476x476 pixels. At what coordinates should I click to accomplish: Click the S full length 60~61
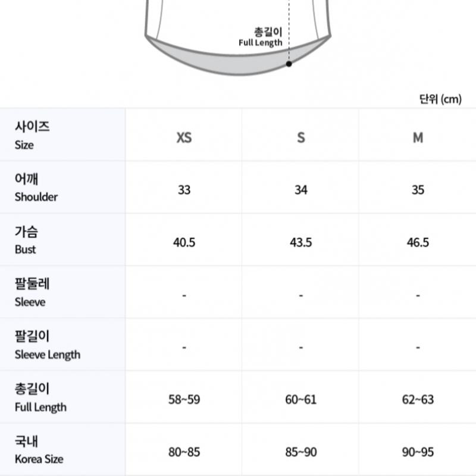(x=301, y=399)
